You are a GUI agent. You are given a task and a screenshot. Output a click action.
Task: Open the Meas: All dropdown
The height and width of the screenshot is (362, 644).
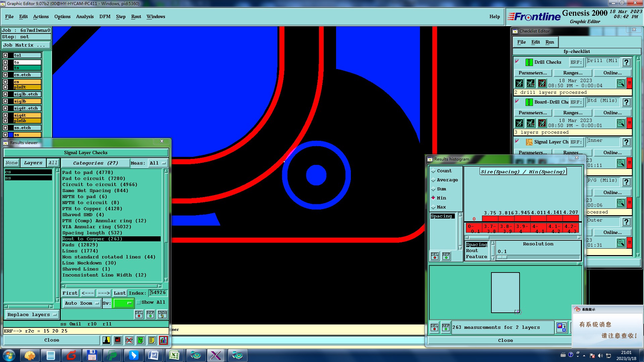[158, 163]
